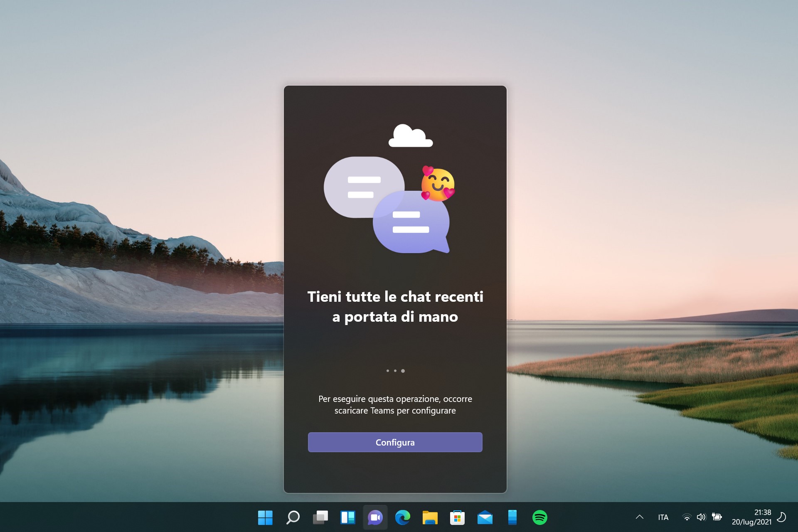Screen dimensions: 798x532
Task: Select third onboarding page dot
Action: pos(403,371)
